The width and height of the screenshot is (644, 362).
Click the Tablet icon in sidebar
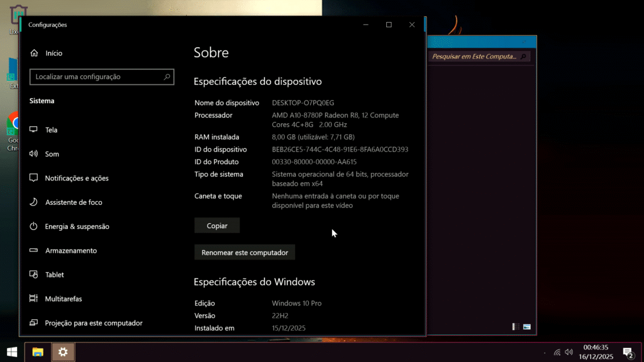[x=34, y=275]
